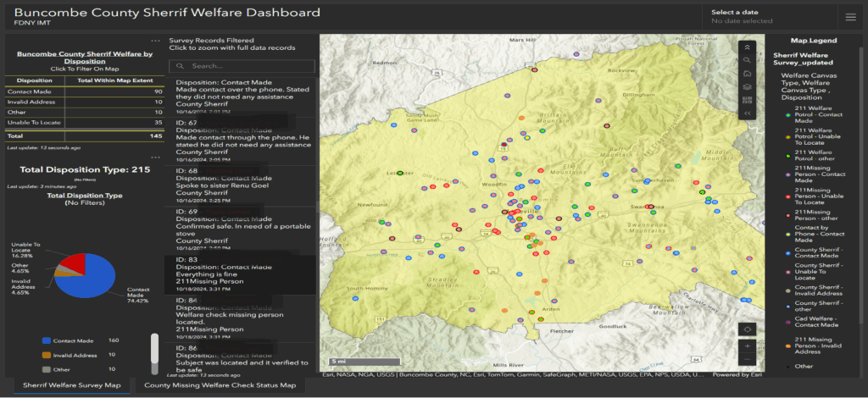Image resolution: width=868 pixels, height=398 pixels.
Task: Switch to Sherrif Welfare Survey Map tab
Action: 71,385
